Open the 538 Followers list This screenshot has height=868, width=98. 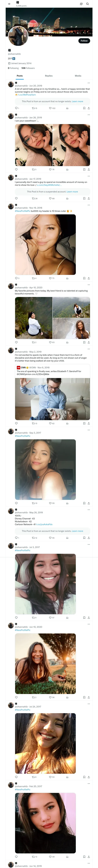click(28, 68)
